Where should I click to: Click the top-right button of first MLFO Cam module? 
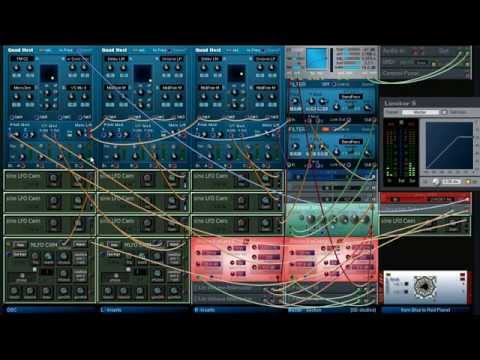[80, 245]
